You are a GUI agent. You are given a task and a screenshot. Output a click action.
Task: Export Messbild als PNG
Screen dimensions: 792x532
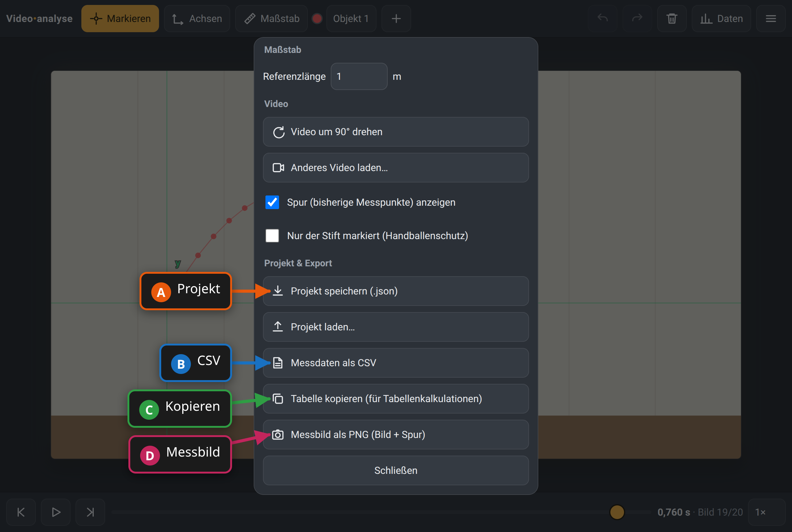click(x=396, y=435)
